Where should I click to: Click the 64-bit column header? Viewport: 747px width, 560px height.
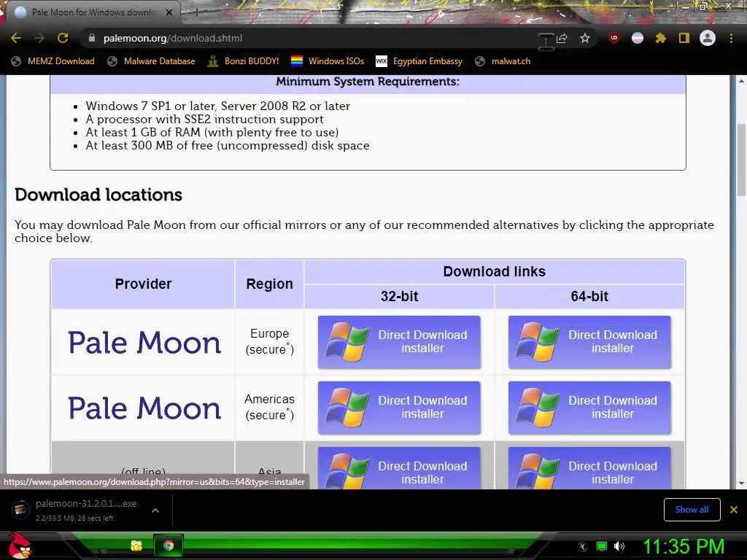click(589, 296)
